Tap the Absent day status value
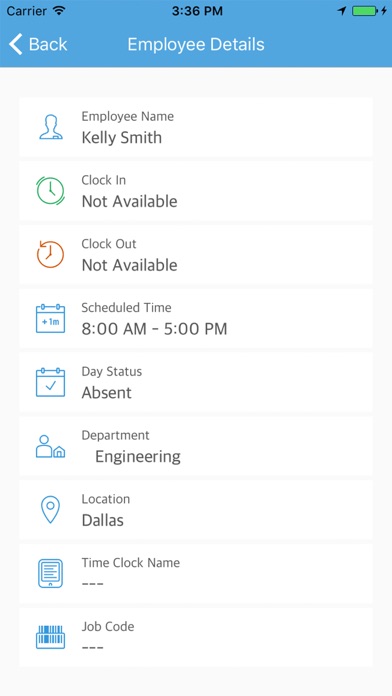 coord(107,393)
